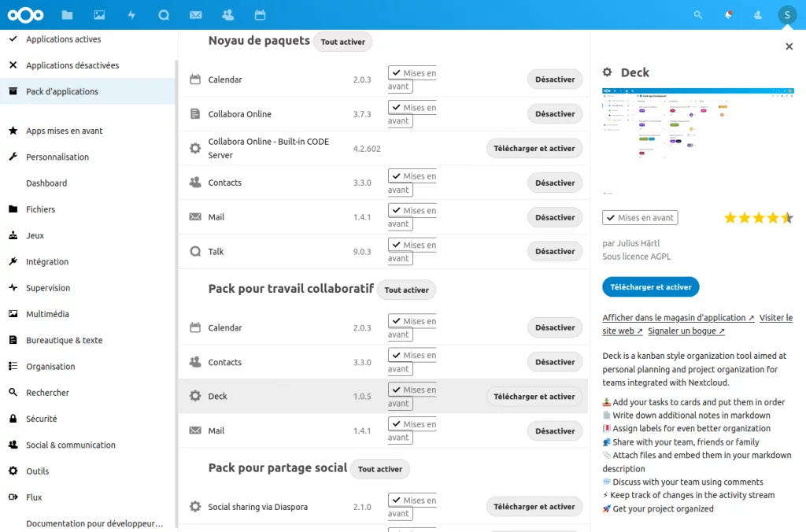Open Social & communication category
This screenshot has width=806, height=532.
[87, 445]
